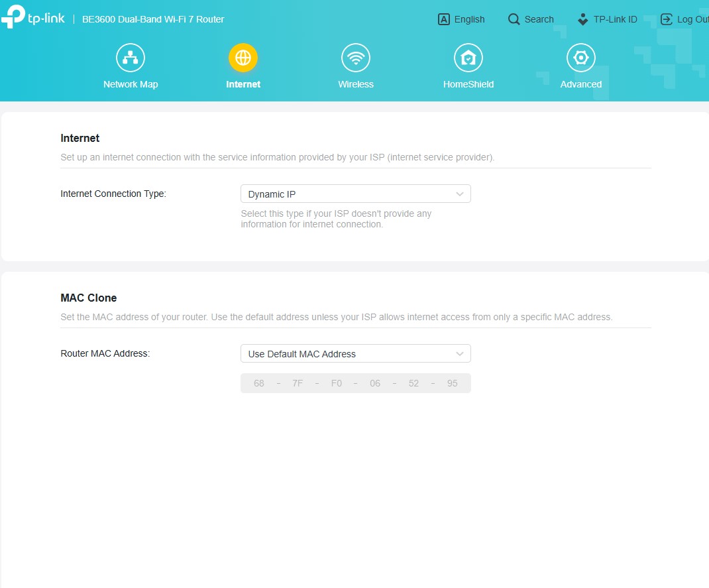Click the Search magnifier icon
The width and height of the screenshot is (709, 588).
(x=514, y=19)
